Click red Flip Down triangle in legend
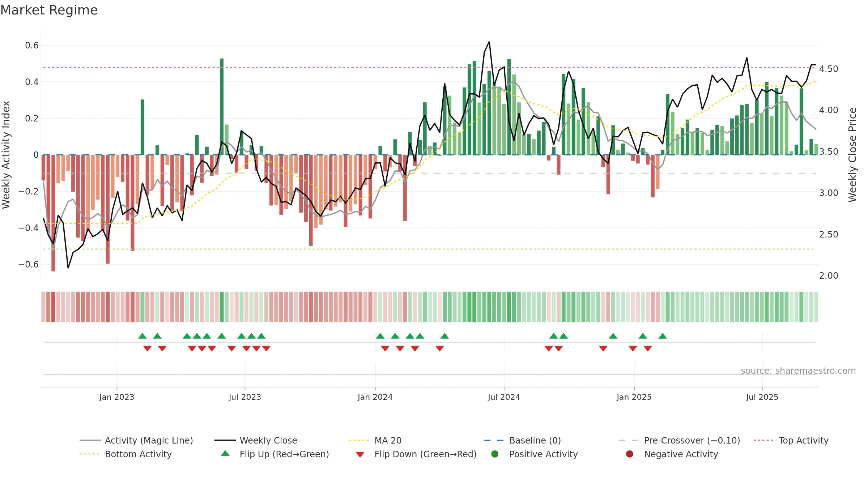This screenshot has height=488, width=868. coord(360,455)
